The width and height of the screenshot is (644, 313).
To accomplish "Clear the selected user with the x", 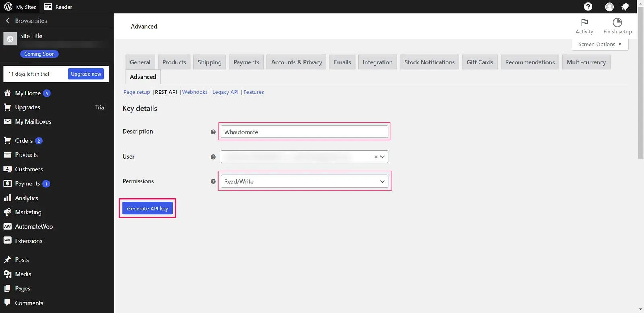I will pos(376,157).
